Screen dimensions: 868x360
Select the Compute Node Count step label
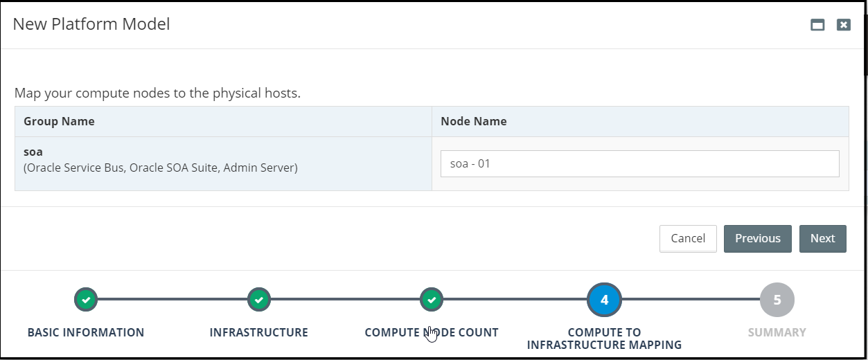click(432, 332)
